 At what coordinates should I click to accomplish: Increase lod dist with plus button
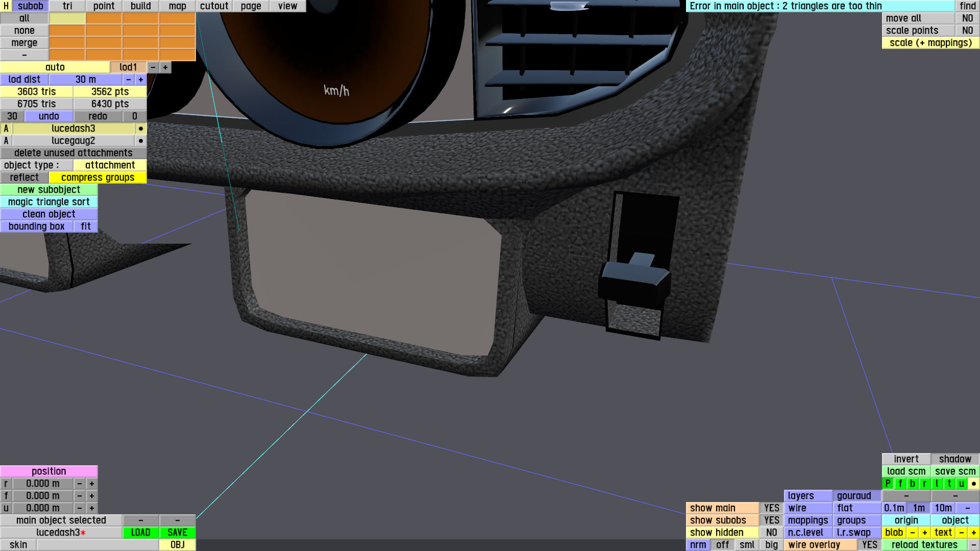click(x=140, y=80)
